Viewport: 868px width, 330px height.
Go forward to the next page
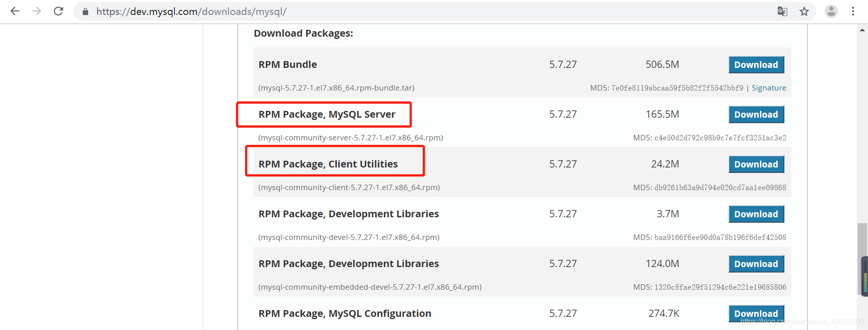click(x=37, y=11)
